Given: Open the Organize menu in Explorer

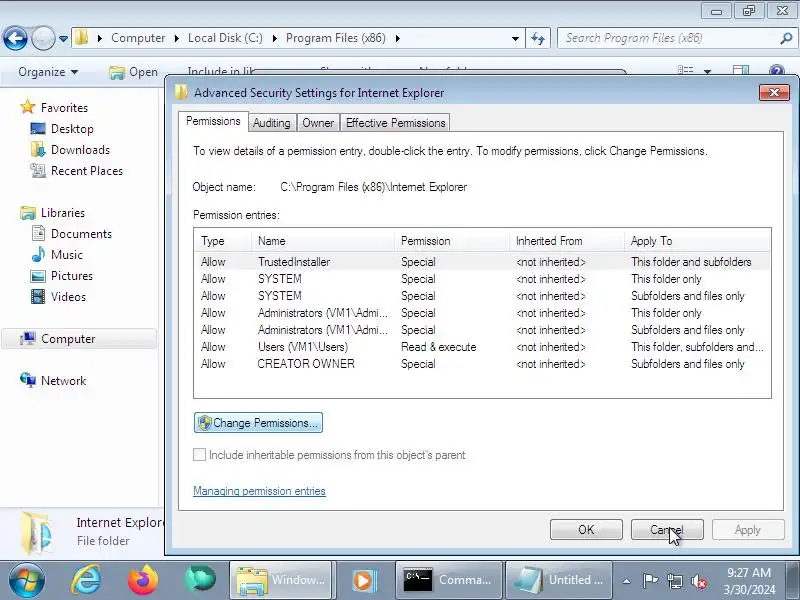Looking at the screenshot, I should click(48, 72).
